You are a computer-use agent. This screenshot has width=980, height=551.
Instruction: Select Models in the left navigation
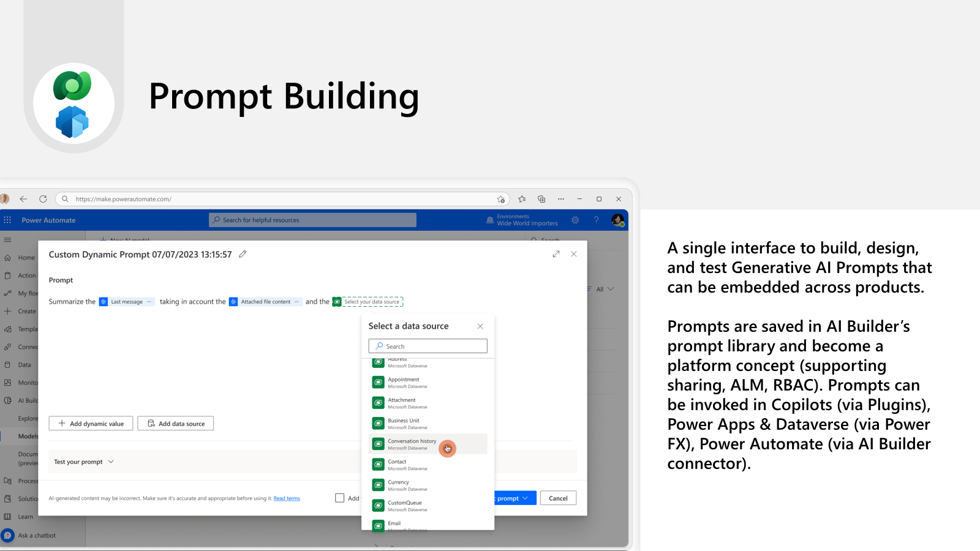click(28, 437)
